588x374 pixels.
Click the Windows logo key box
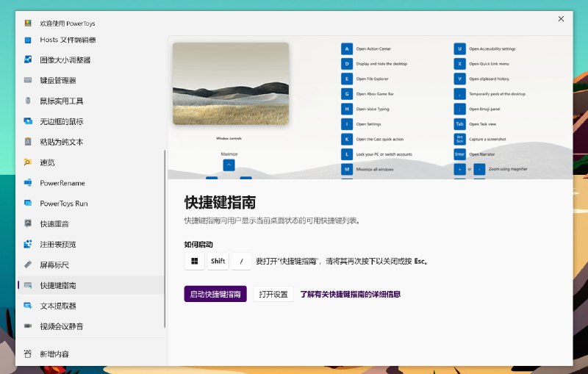[x=194, y=261]
